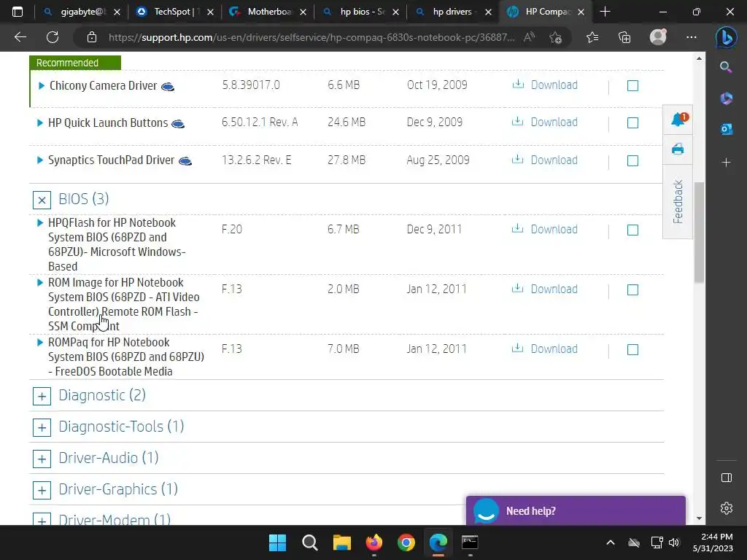This screenshot has width=747, height=560.
Task: Open Command Prompt taskbar icon
Action: tap(470, 542)
